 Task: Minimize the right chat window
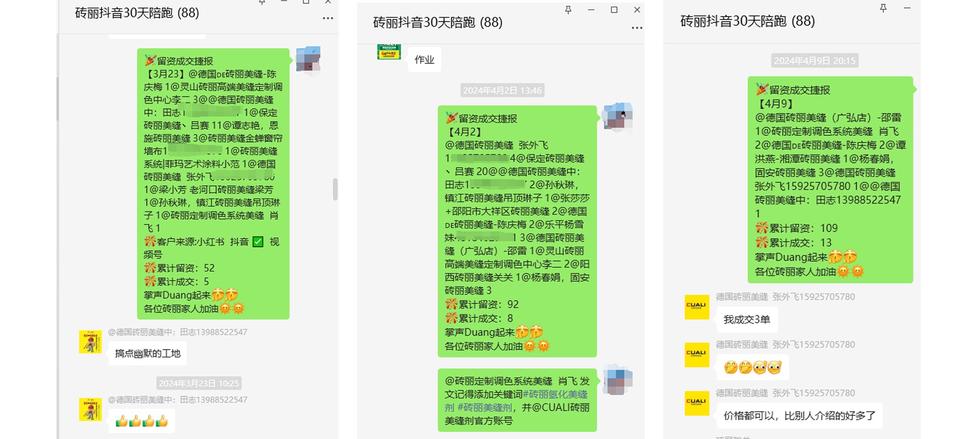[907, 8]
